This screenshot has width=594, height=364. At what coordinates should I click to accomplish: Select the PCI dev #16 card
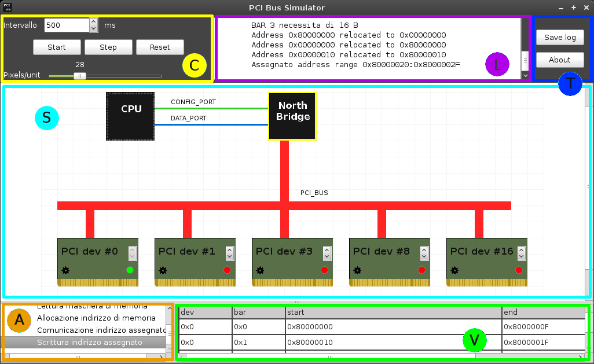coord(487,262)
